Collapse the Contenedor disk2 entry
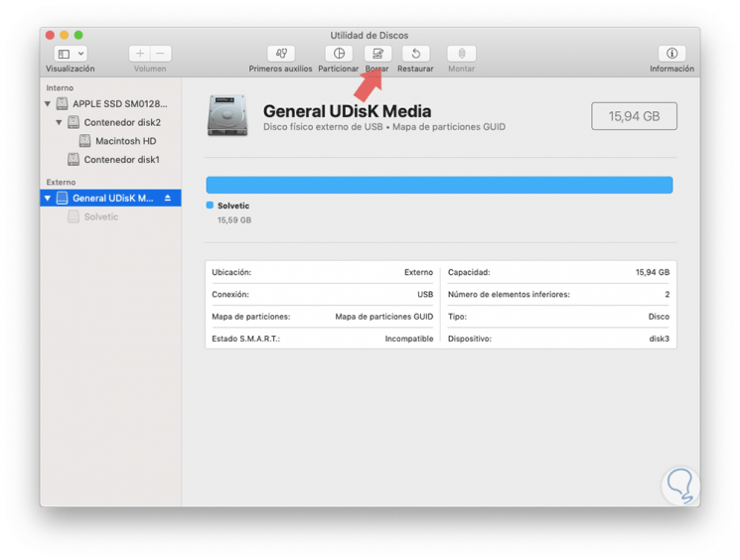This screenshot has height=560, width=740. click(59, 122)
